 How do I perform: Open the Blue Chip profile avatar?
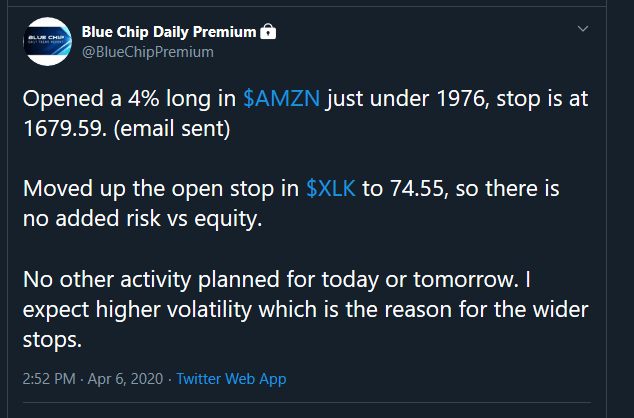pyautogui.click(x=48, y=41)
